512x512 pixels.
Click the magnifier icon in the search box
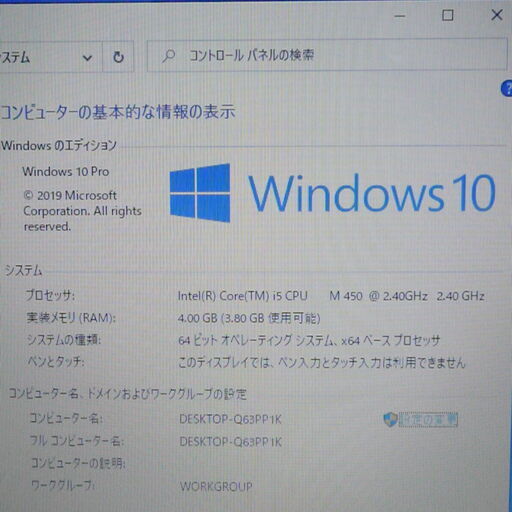coord(169,56)
